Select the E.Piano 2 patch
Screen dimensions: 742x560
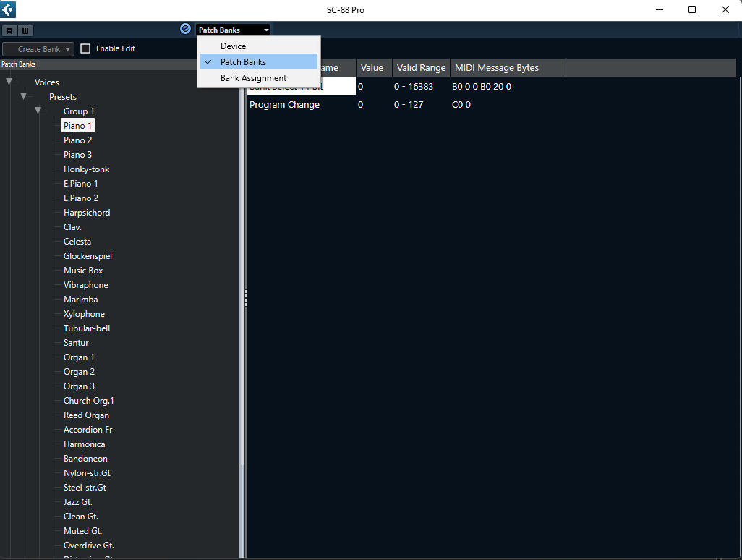81,198
